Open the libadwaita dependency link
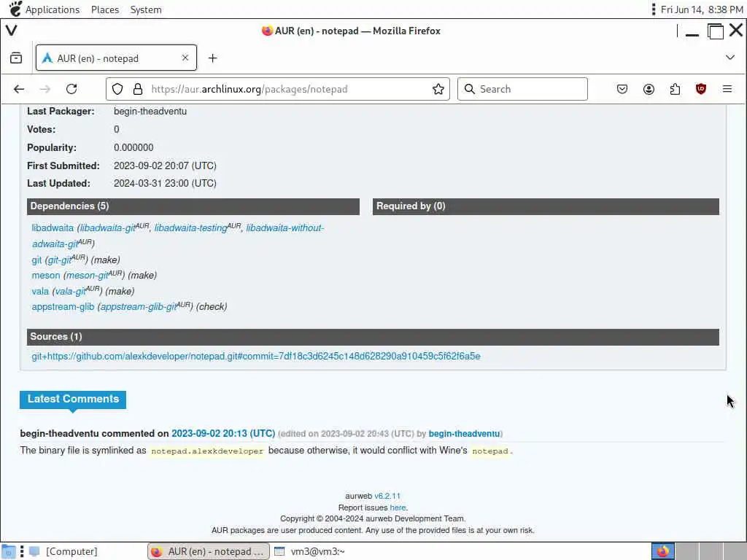The image size is (747, 560). coord(53,228)
